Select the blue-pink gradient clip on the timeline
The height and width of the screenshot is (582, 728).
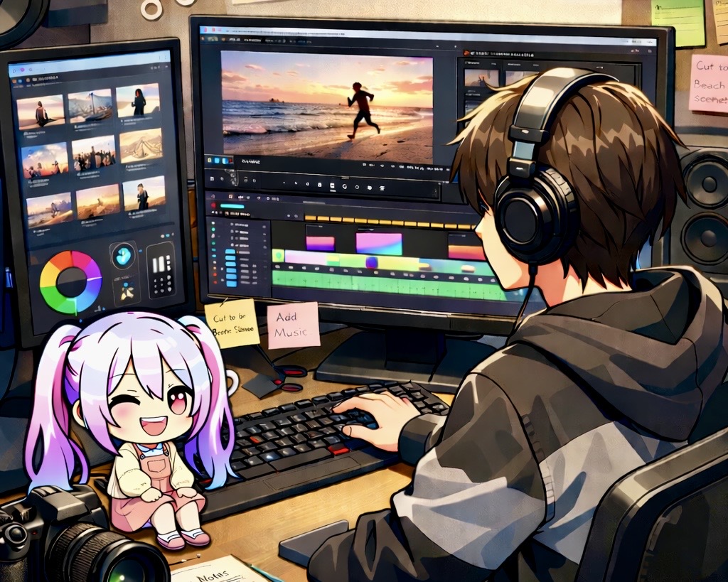coord(378,243)
